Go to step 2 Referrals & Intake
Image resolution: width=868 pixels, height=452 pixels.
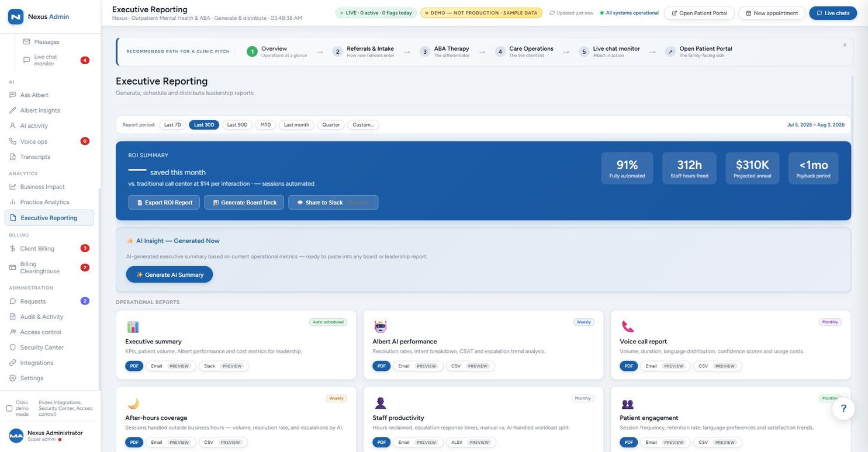(x=363, y=51)
